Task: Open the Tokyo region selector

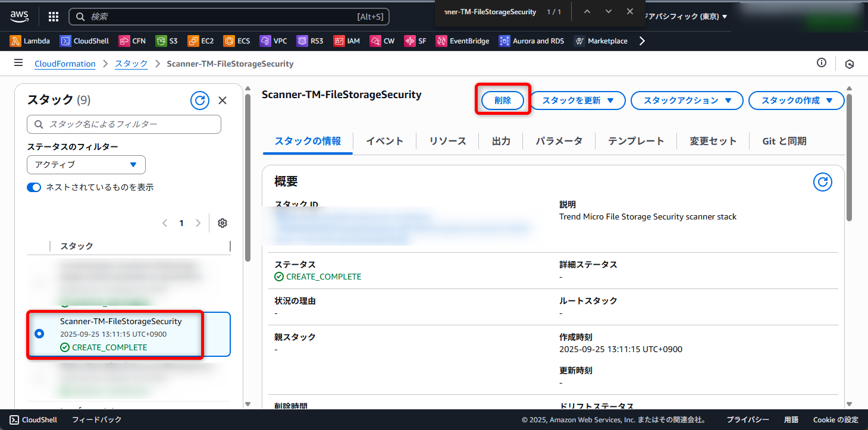Action: tap(686, 17)
